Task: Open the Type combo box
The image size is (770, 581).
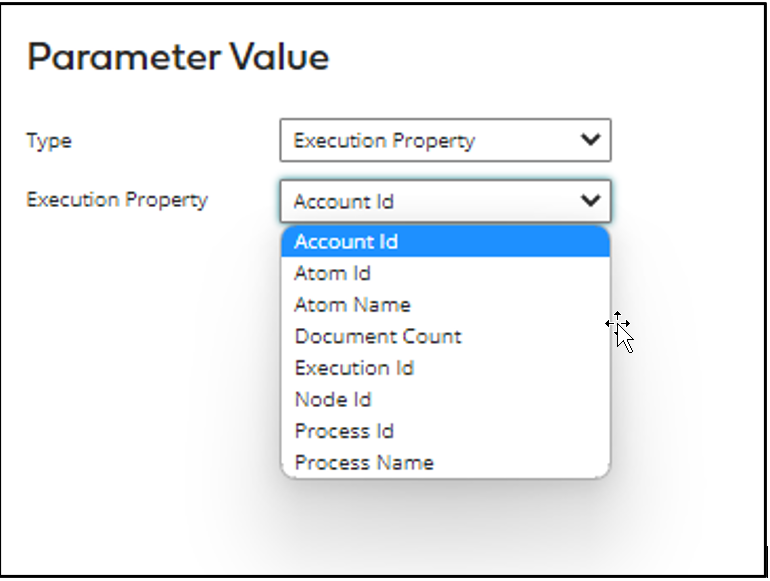Action: (445, 141)
